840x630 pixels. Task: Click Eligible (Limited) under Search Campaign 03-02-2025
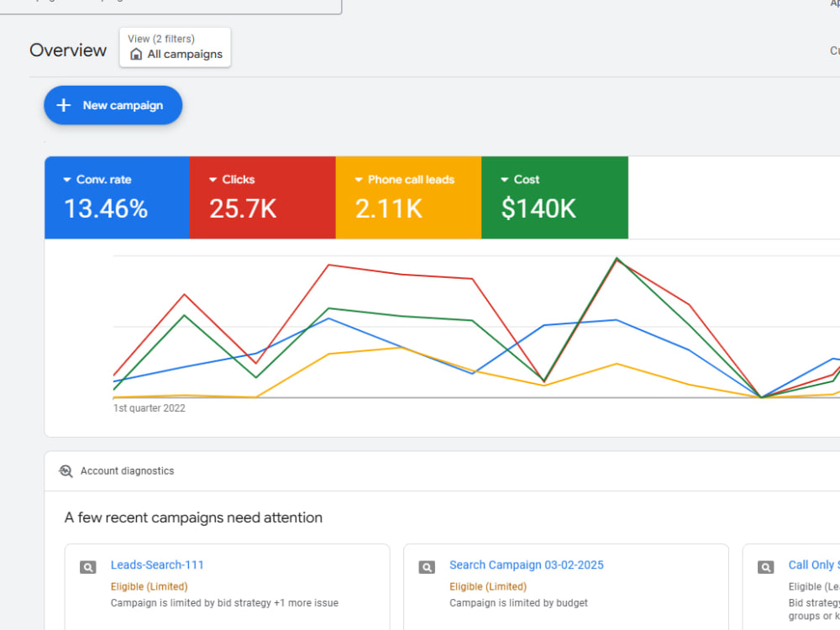click(487, 586)
